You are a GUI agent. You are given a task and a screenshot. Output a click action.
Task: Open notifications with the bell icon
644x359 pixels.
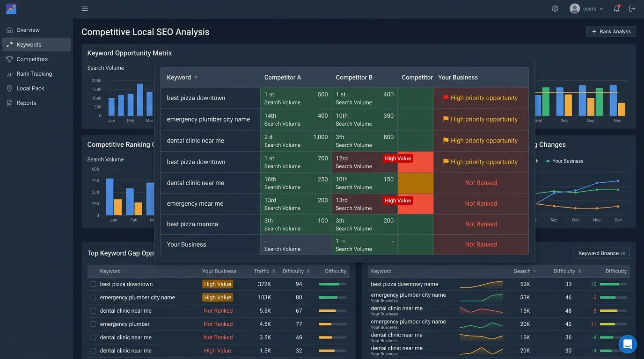click(617, 8)
